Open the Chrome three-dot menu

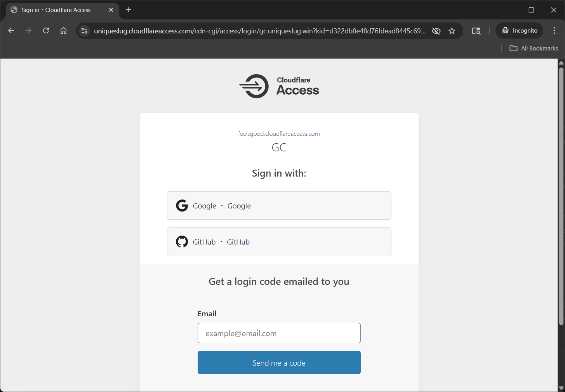point(554,31)
